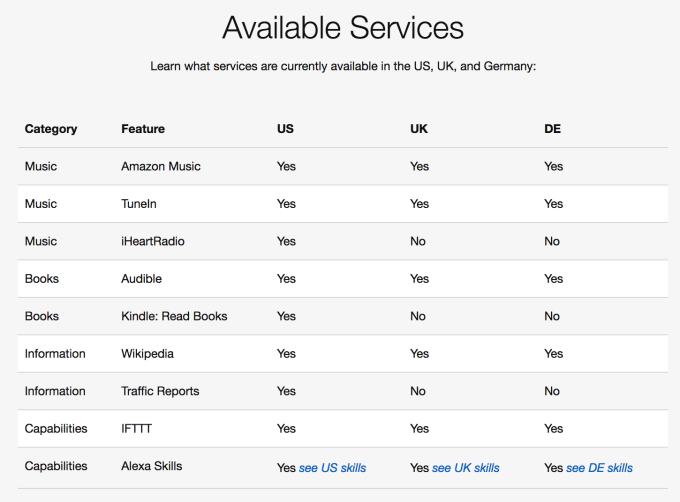Select the 'Kindle: Read Books' cell
This screenshot has width=680, height=502.
[174, 316]
